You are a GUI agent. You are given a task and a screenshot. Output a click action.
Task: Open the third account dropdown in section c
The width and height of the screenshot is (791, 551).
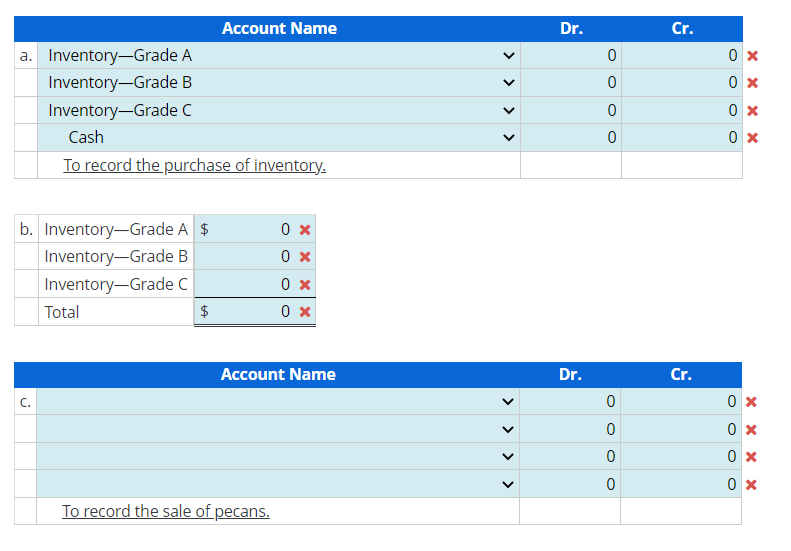[x=278, y=457]
